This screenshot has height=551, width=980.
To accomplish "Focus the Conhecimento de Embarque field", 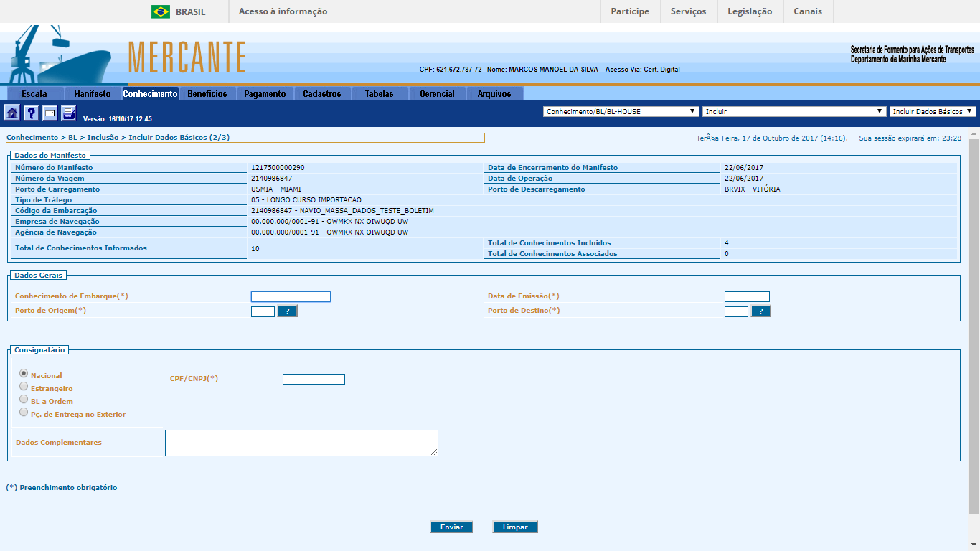I will click(x=291, y=296).
